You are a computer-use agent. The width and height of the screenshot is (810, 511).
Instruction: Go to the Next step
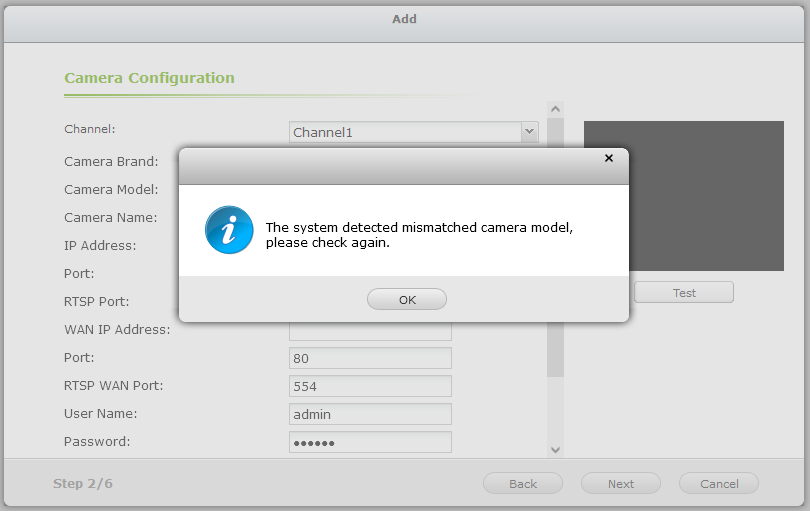click(620, 484)
